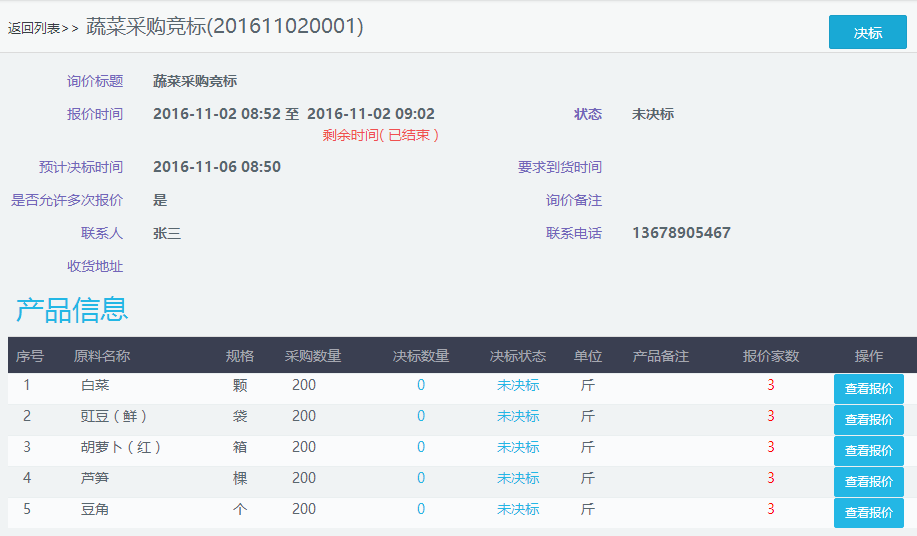917x536 pixels.
Task: Click the contact phone number 13678905467
Action: 681,234
